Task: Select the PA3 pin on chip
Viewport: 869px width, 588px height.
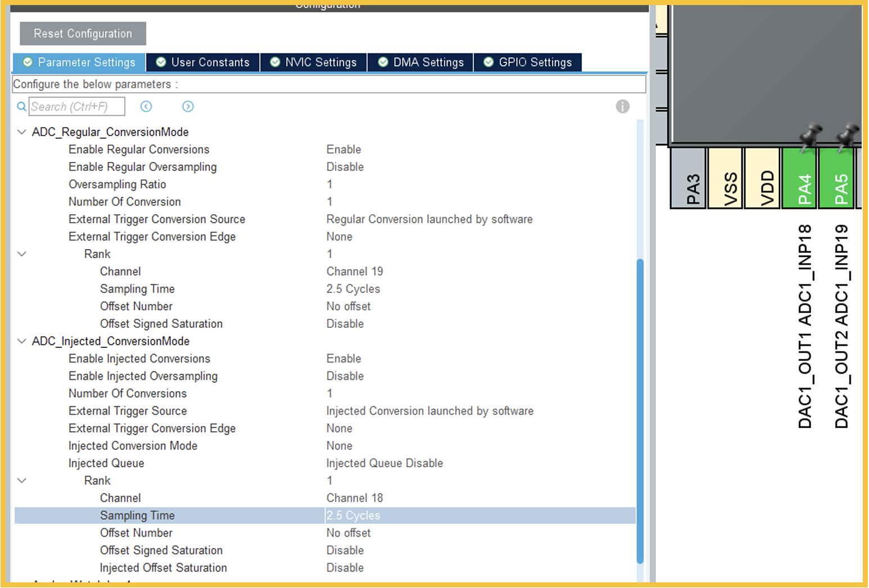Action: (x=688, y=178)
